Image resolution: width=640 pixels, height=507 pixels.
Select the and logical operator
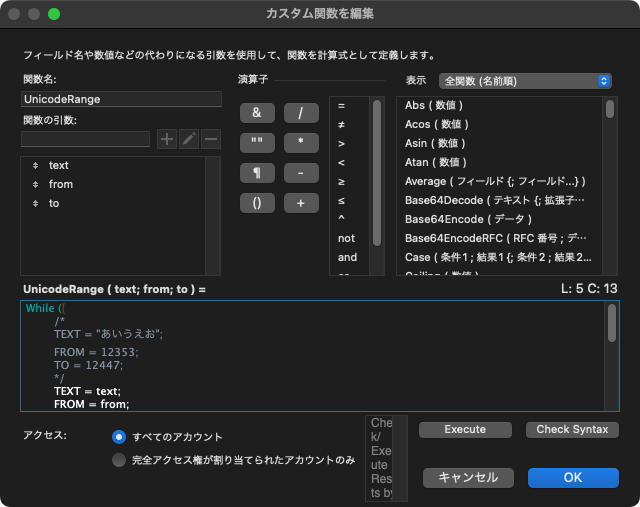tap(349, 258)
